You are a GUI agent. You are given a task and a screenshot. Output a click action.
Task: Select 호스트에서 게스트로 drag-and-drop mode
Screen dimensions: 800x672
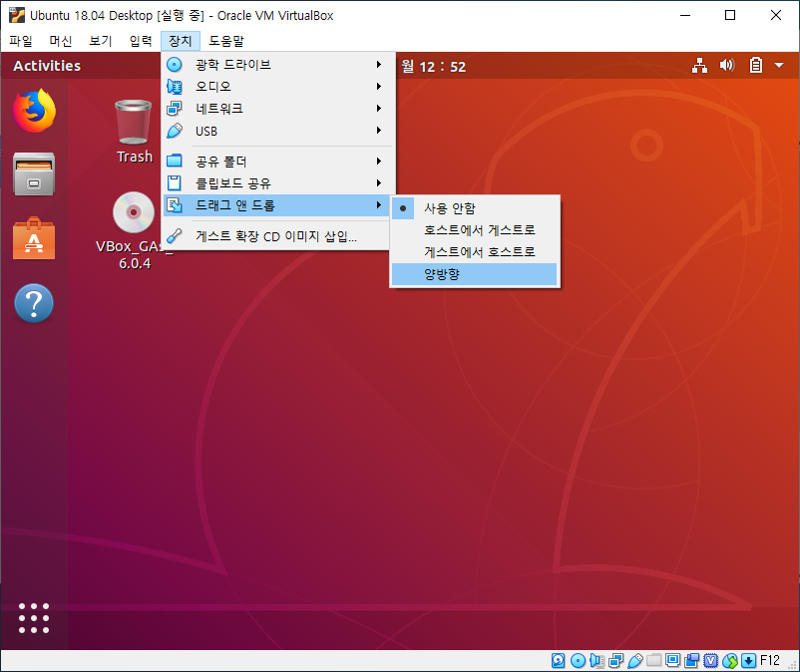tap(474, 230)
